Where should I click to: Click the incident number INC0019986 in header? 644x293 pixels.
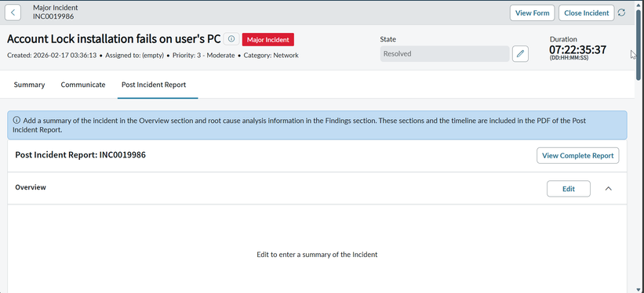click(53, 16)
